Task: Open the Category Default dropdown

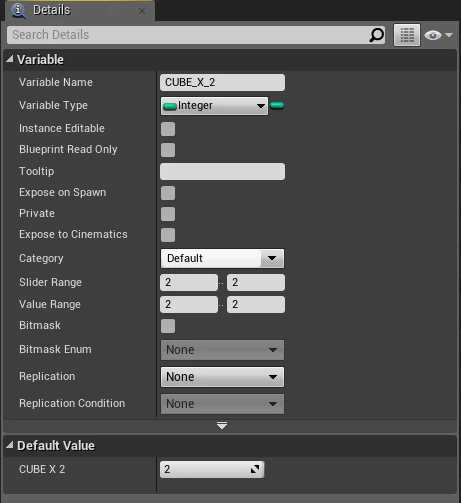Action: pyautogui.click(x=222, y=258)
